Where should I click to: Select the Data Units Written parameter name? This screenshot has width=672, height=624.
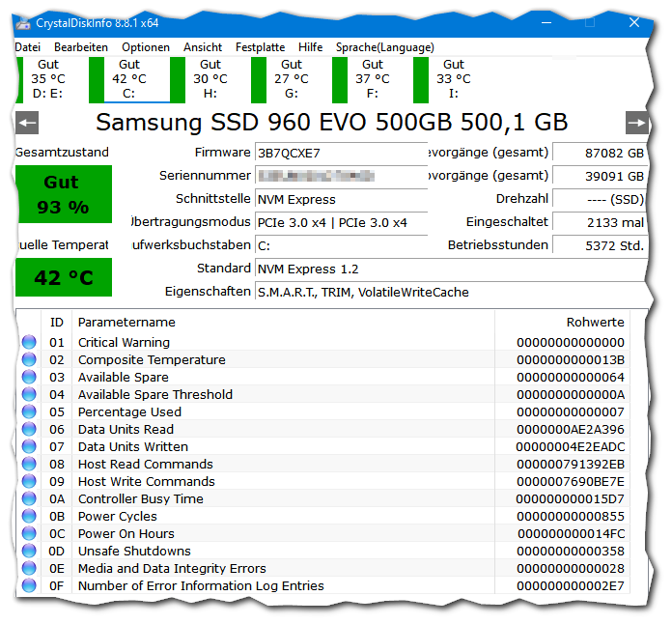point(133,446)
